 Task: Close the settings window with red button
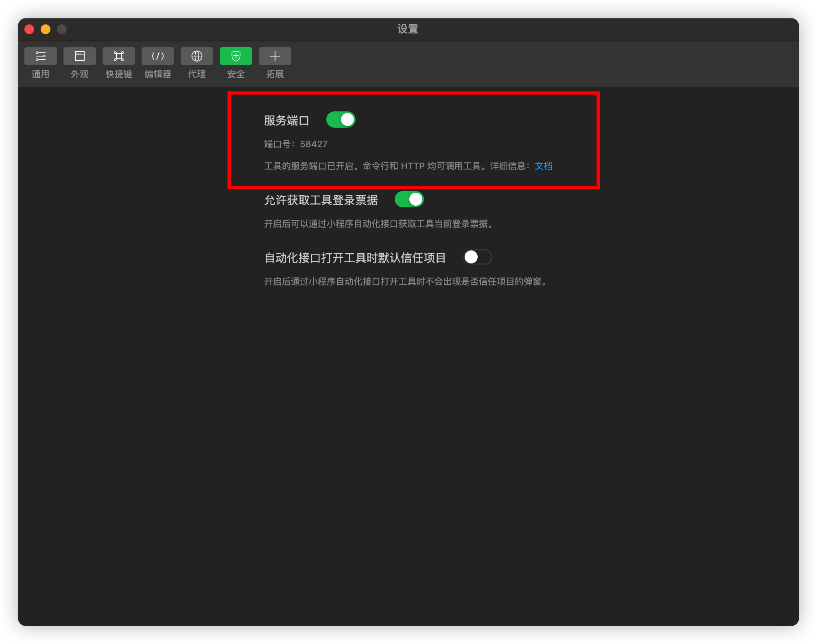click(x=29, y=29)
